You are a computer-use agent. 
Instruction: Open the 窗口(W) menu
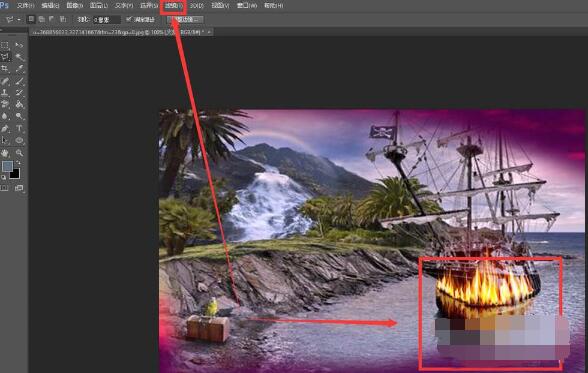(x=247, y=6)
